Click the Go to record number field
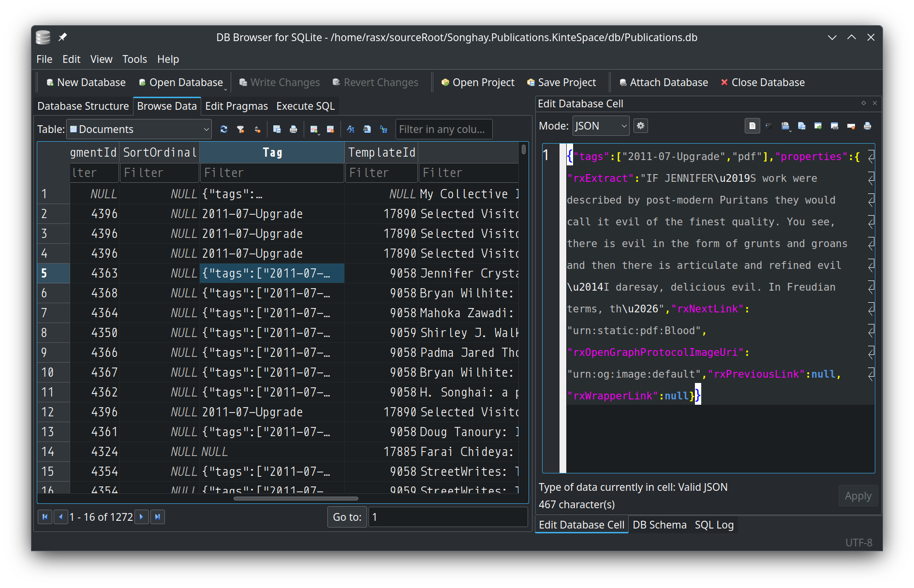The height and width of the screenshot is (588, 914). click(x=448, y=517)
